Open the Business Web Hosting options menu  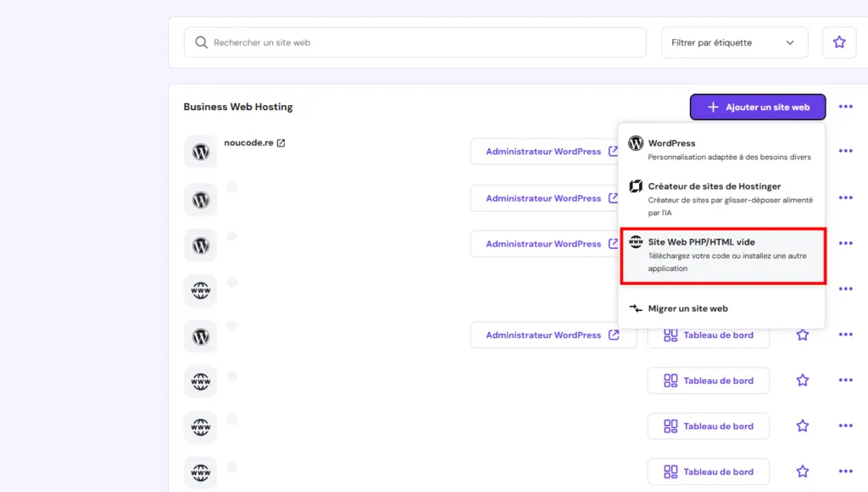(845, 106)
